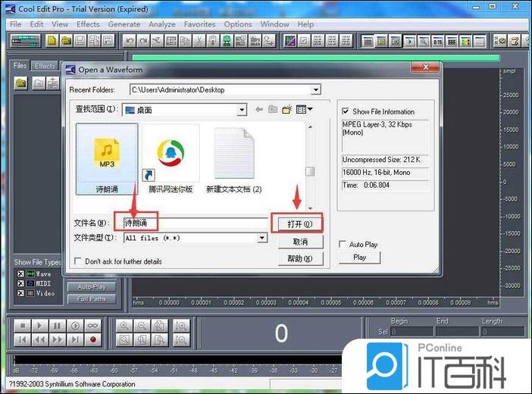
Task: Click the horizontal zoom in magnifier button
Action: (124, 326)
